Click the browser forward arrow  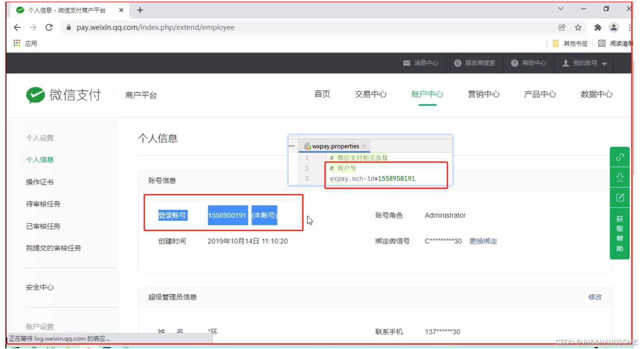(33, 27)
